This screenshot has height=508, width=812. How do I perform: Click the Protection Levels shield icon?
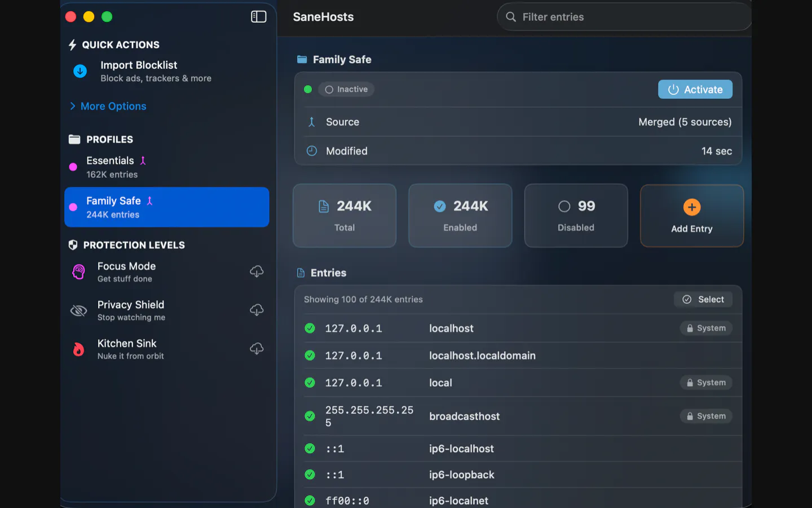point(73,245)
